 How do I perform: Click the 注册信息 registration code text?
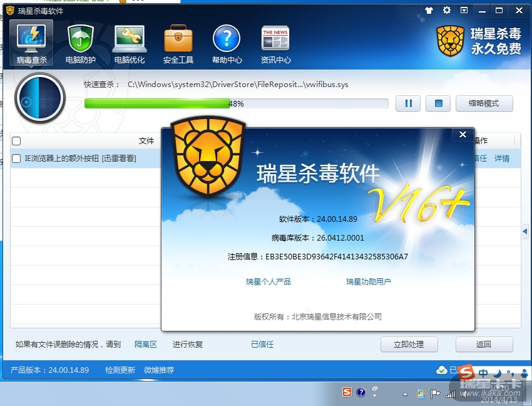(x=317, y=256)
